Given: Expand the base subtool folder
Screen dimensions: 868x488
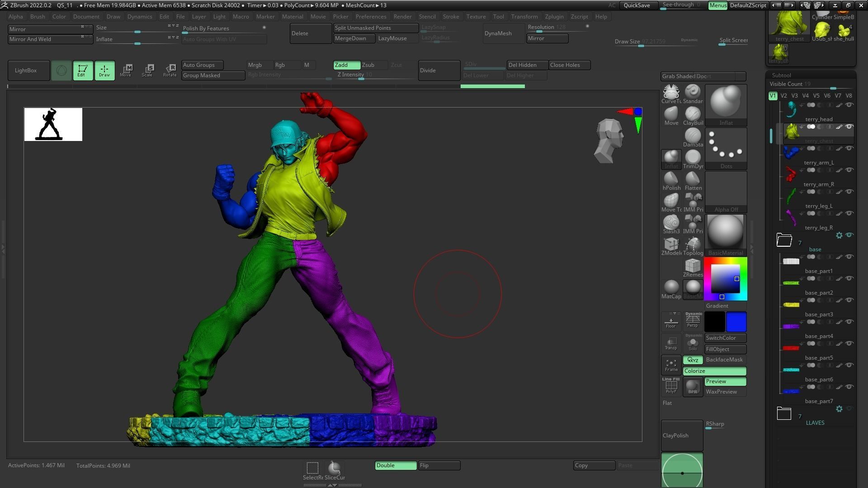Looking at the screenshot, I should click(784, 240).
